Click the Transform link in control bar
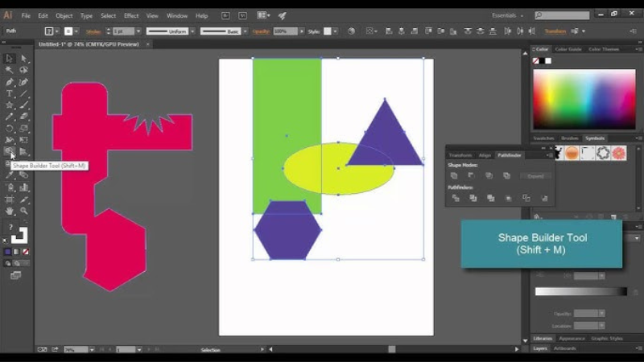The width and height of the screenshot is (644, 362). point(555,31)
